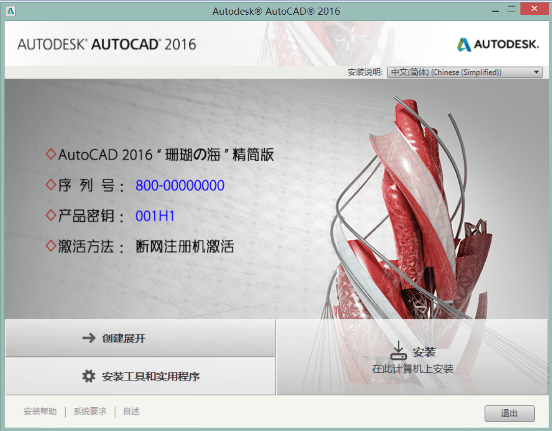The width and height of the screenshot is (552, 431).
Task: Click the AutoCAD 2016 精简版 heading text
Action: (166, 155)
